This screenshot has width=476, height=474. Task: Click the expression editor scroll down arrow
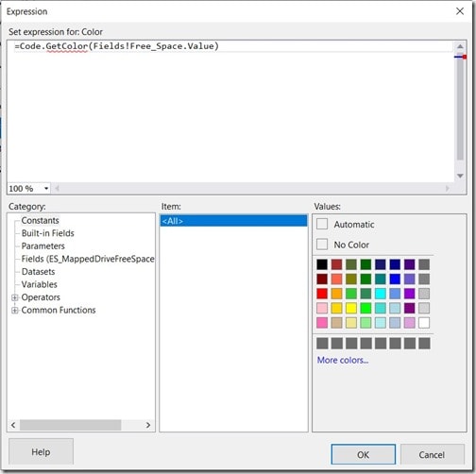point(460,176)
